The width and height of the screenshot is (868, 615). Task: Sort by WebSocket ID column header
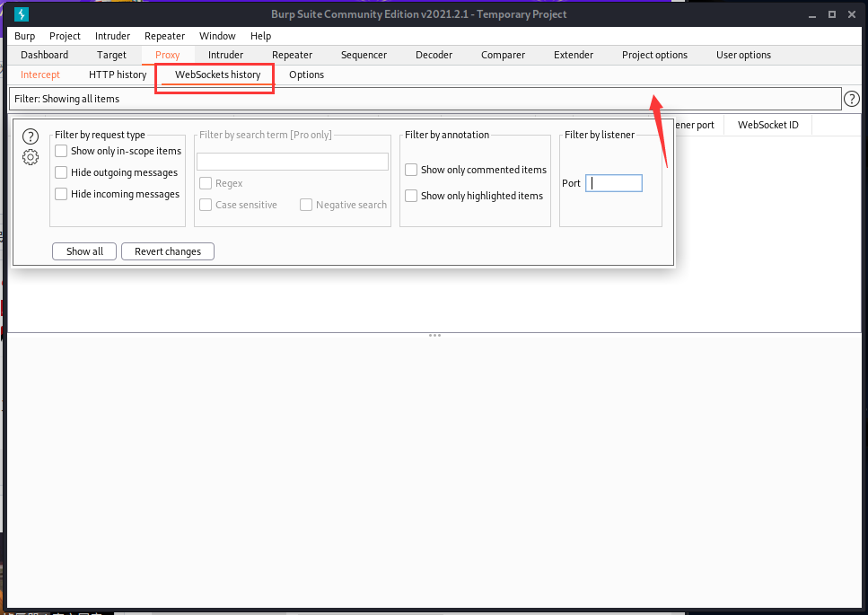[767, 125]
